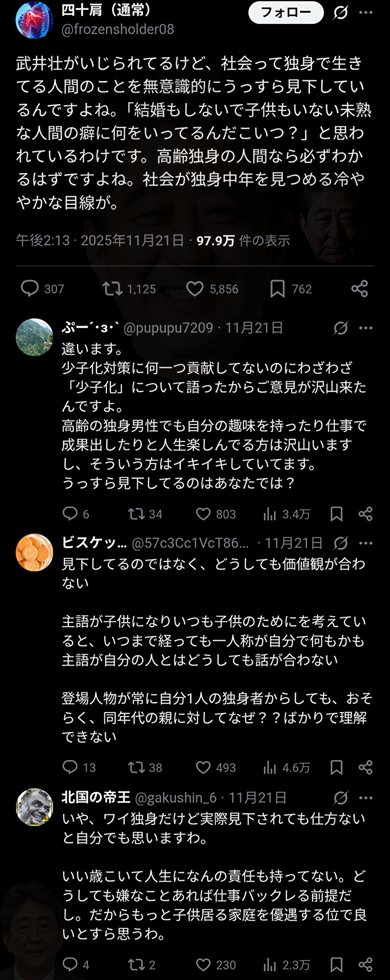Viewport: 390px width, 980px height.
Task: Click the フォロー follow button
Action: point(286,13)
